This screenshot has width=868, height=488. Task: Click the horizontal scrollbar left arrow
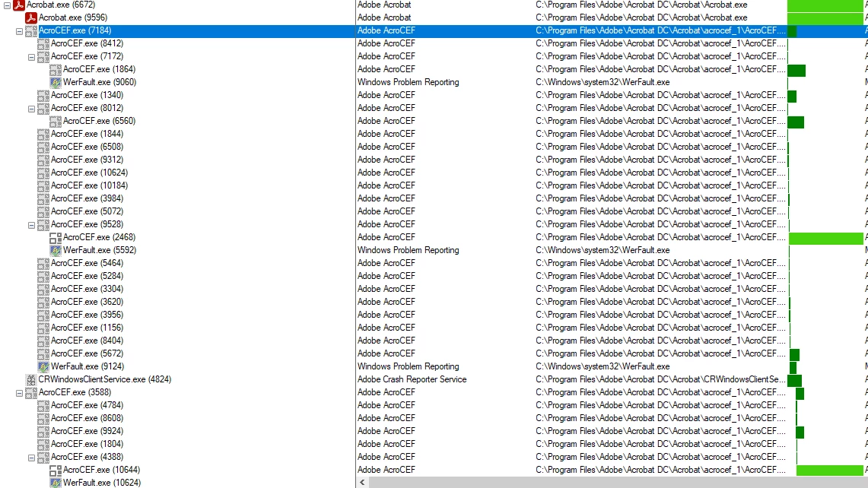pos(363,483)
